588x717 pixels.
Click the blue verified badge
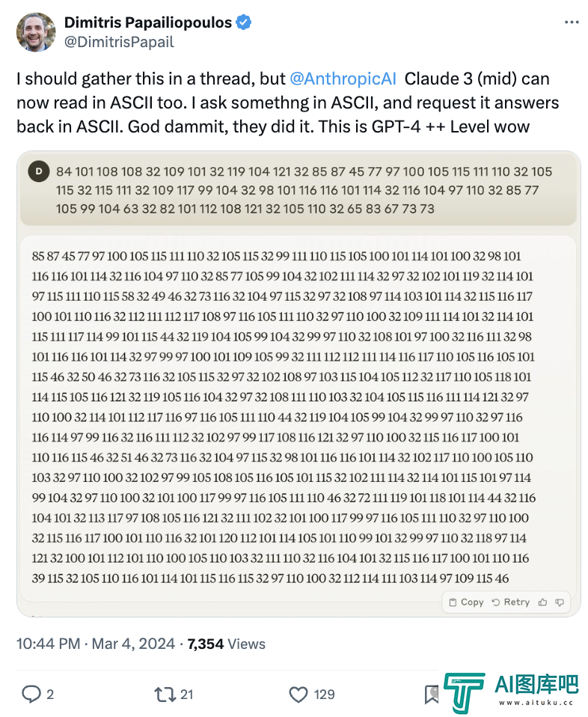pos(244,22)
